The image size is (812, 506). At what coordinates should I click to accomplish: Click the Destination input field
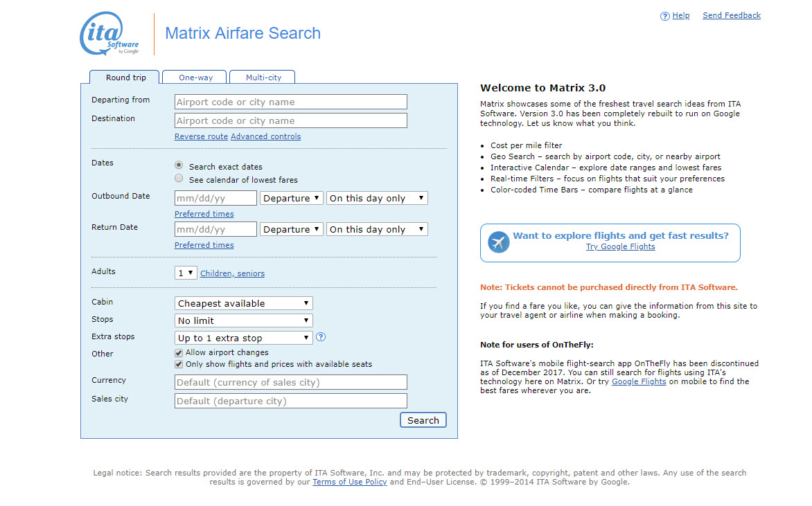[291, 120]
